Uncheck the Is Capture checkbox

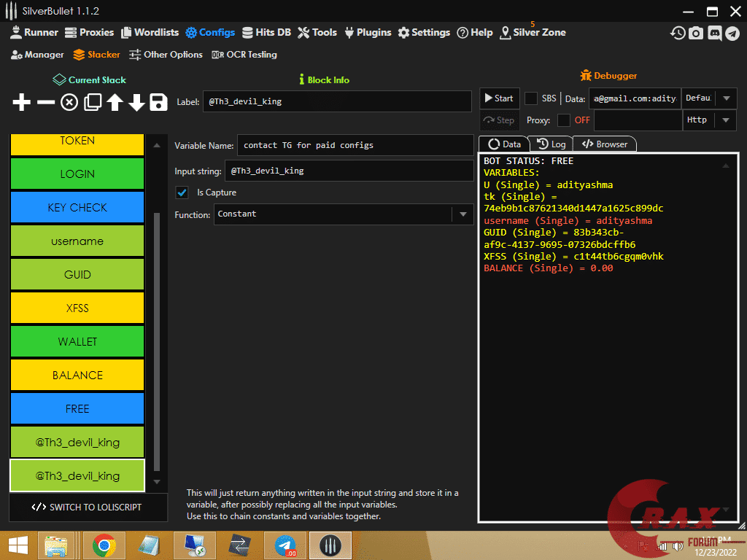pos(182,192)
